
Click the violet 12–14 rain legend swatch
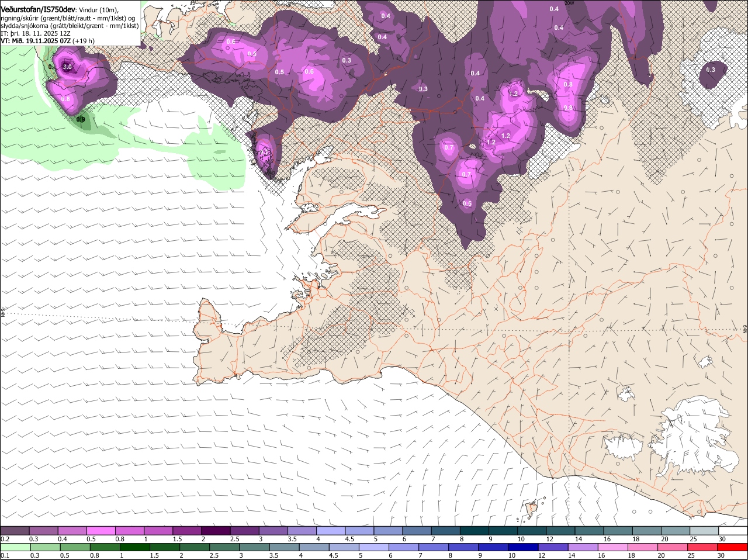pyautogui.click(x=553, y=547)
